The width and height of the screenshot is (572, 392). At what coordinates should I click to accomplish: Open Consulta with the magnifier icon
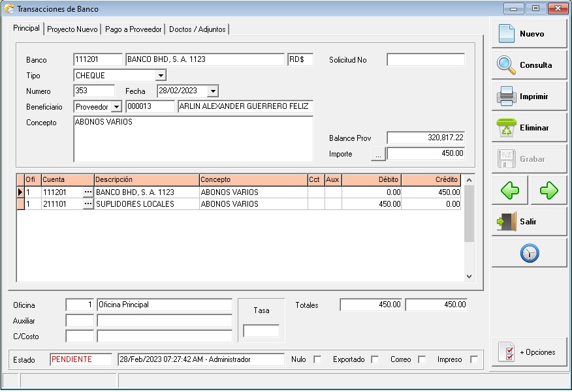[x=529, y=65]
